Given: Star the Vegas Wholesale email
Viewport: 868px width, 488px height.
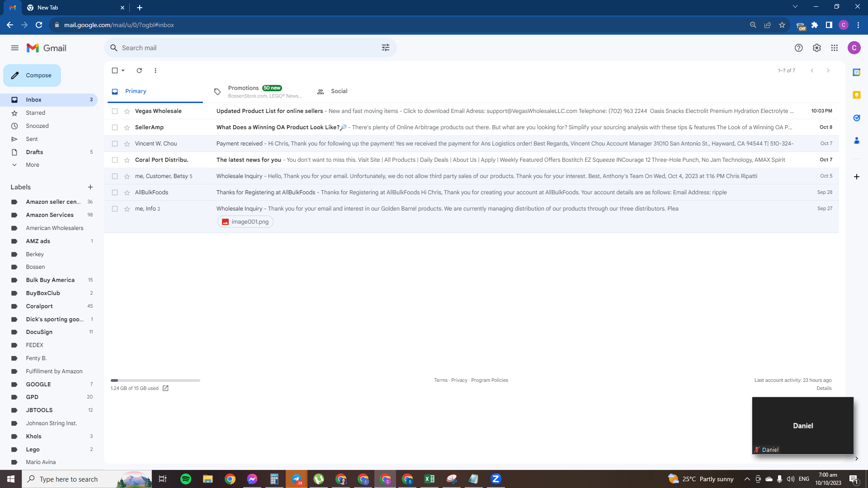Looking at the screenshot, I should click(x=127, y=111).
